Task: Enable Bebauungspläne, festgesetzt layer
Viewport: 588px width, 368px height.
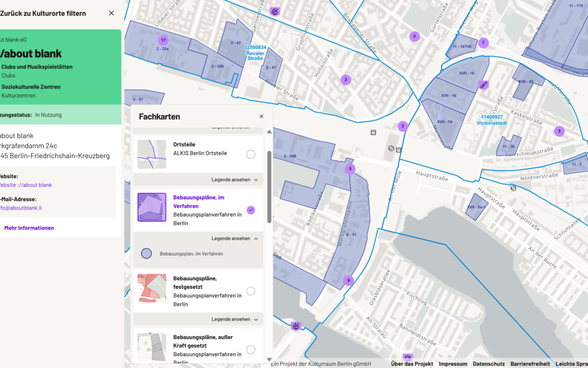Action: (x=250, y=291)
